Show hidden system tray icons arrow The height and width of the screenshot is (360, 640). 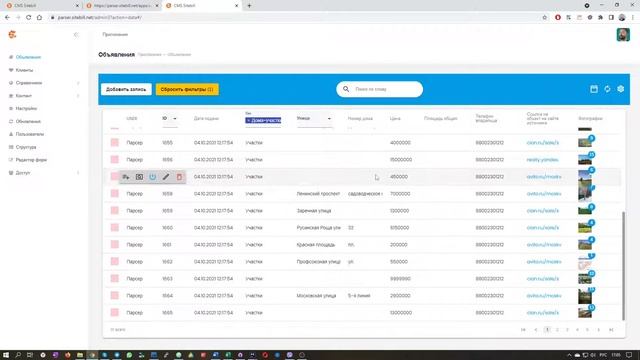pyautogui.click(x=569, y=355)
